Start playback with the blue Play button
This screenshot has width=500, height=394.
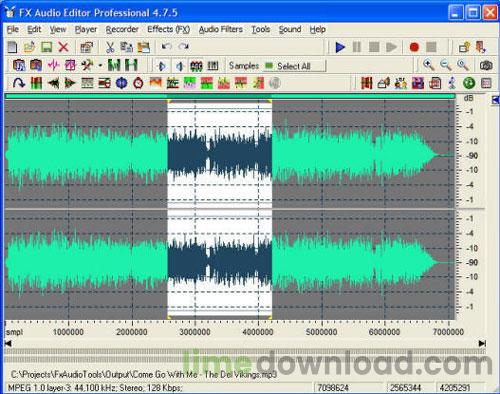click(340, 47)
